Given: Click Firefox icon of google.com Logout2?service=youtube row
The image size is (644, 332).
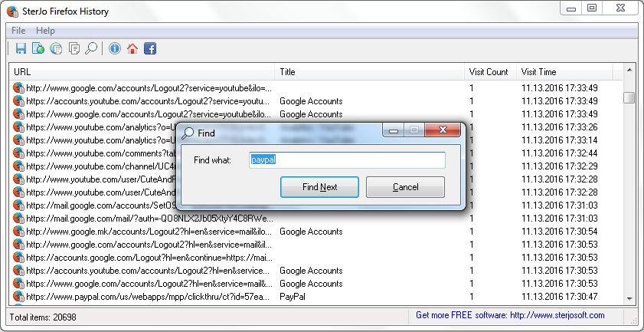Looking at the screenshot, I should pyautogui.click(x=18, y=87).
